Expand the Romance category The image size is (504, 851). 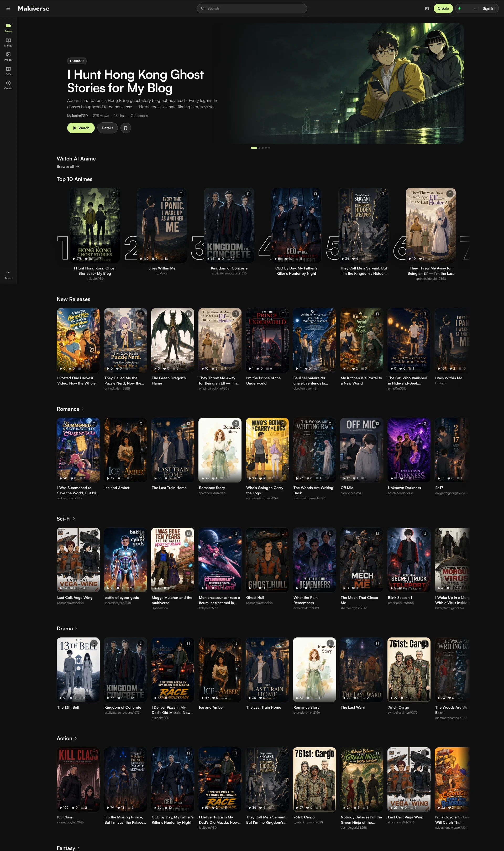coord(70,409)
